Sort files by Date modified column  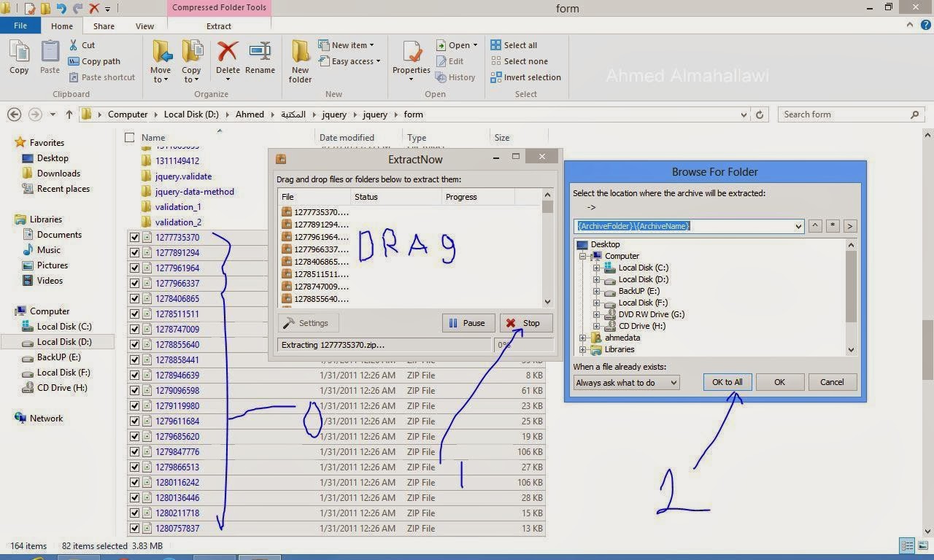[x=347, y=138]
